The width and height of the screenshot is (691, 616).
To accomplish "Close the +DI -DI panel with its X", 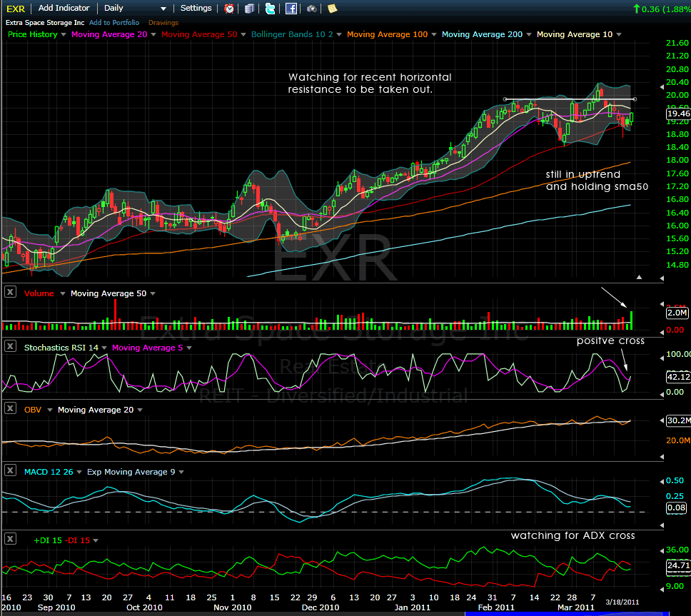I will 10,539.
